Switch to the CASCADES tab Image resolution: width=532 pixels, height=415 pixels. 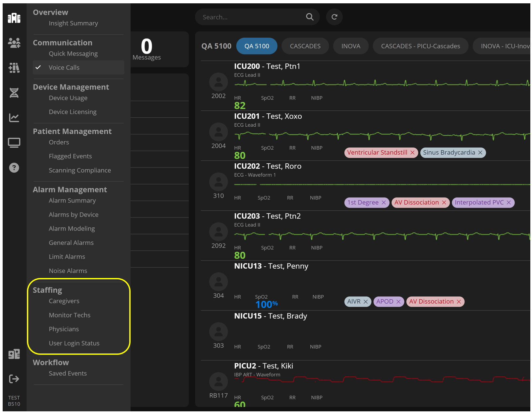(x=305, y=46)
